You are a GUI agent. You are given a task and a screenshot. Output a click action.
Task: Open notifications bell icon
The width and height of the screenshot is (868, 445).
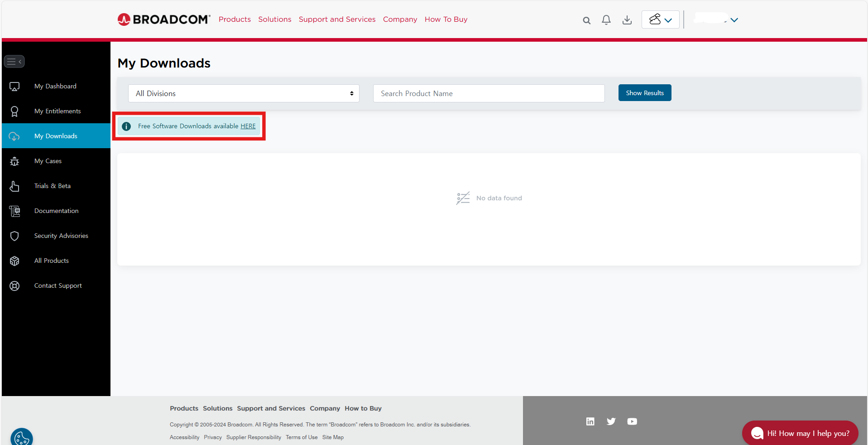coord(606,20)
